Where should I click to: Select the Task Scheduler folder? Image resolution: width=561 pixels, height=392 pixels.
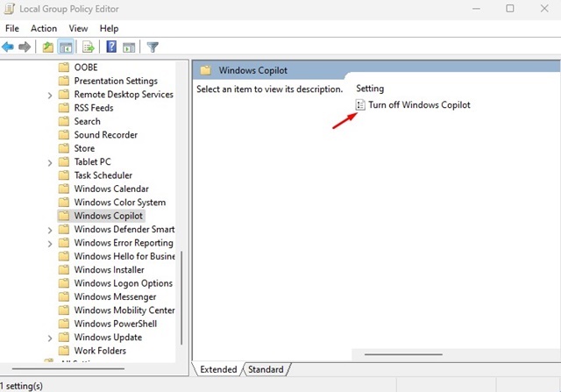coord(103,175)
